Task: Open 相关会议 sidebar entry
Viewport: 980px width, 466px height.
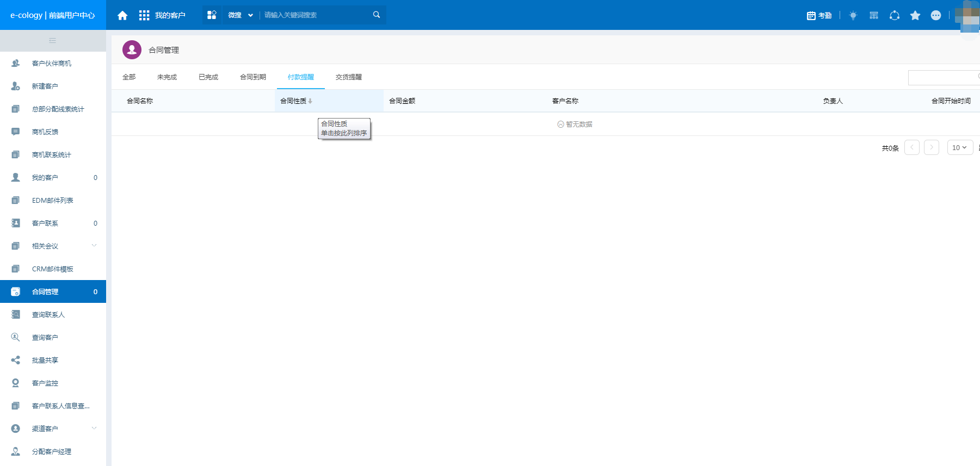Action: (x=53, y=246)
